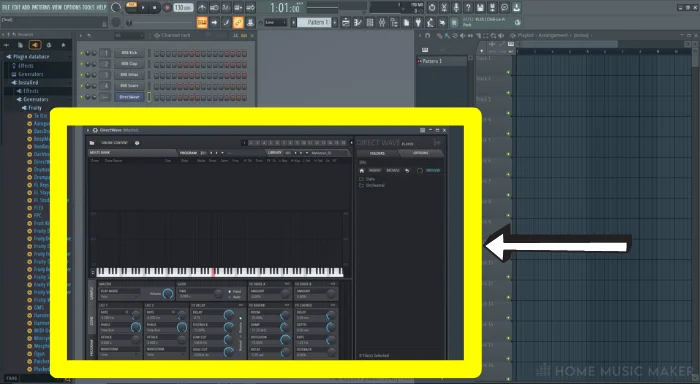Open the Pattern 1 selector

point(314,22)
